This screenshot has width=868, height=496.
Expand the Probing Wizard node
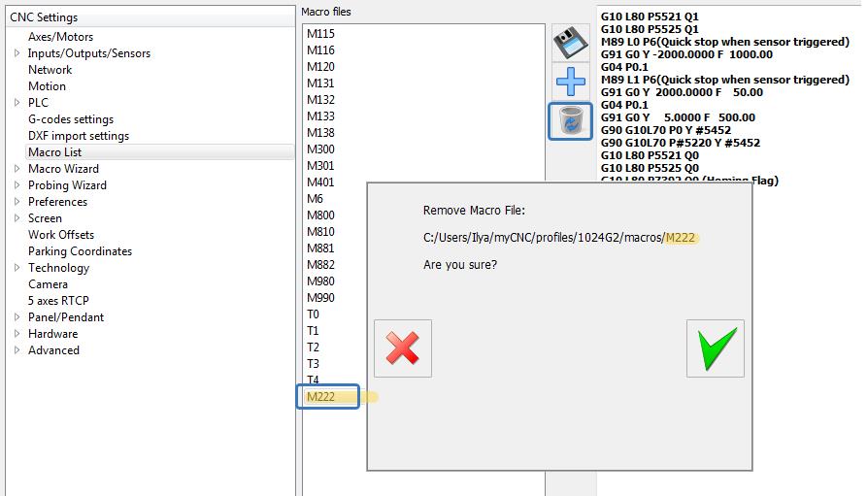[x=17, y=185]
